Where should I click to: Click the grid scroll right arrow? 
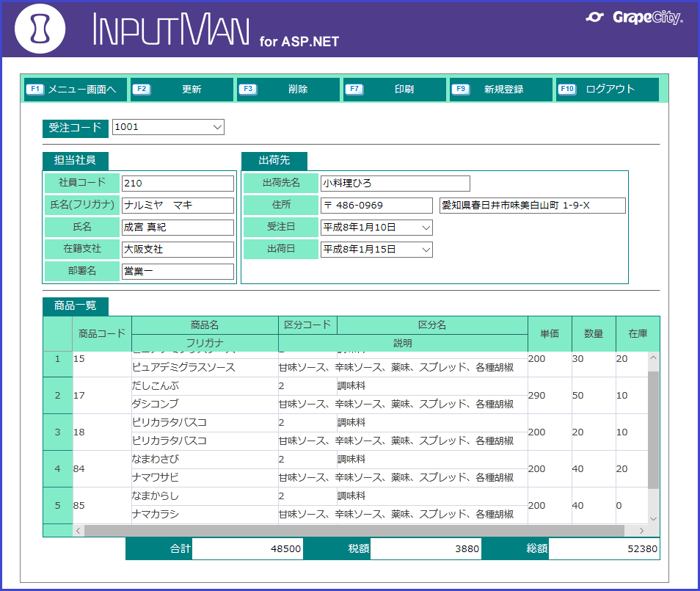pos(641,531)
